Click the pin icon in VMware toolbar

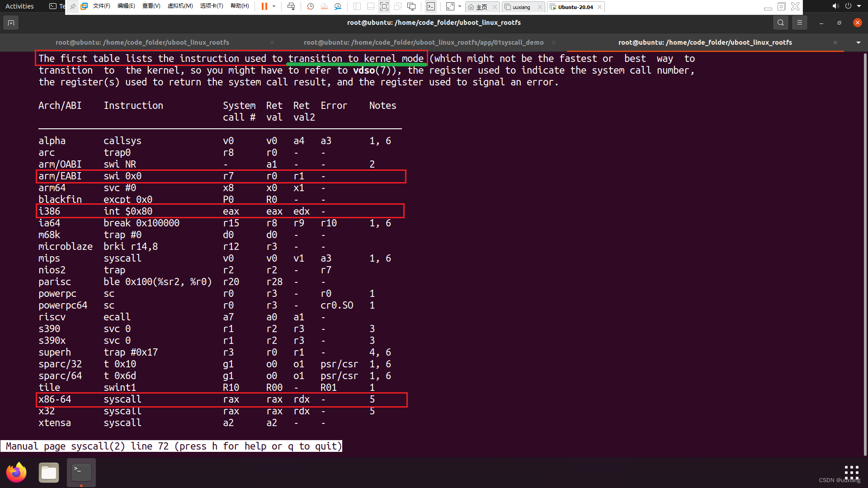(73, 6)
